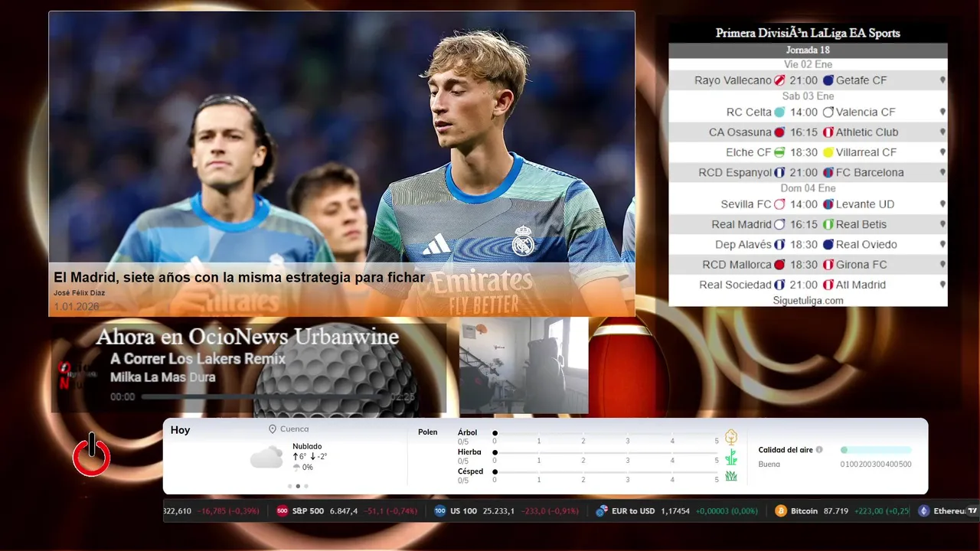Click the 'Sevilla FC' team name
980x551 pixels.
coord(746,204)
